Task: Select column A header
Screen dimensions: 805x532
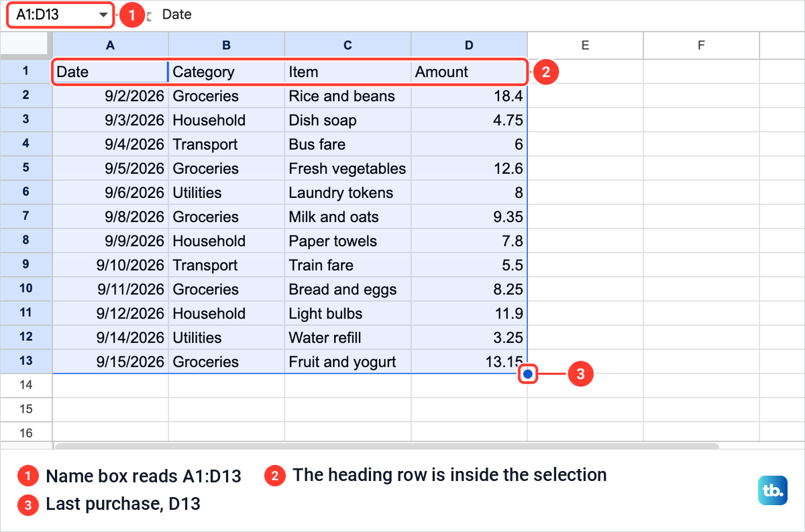Action: click(111, 45)
